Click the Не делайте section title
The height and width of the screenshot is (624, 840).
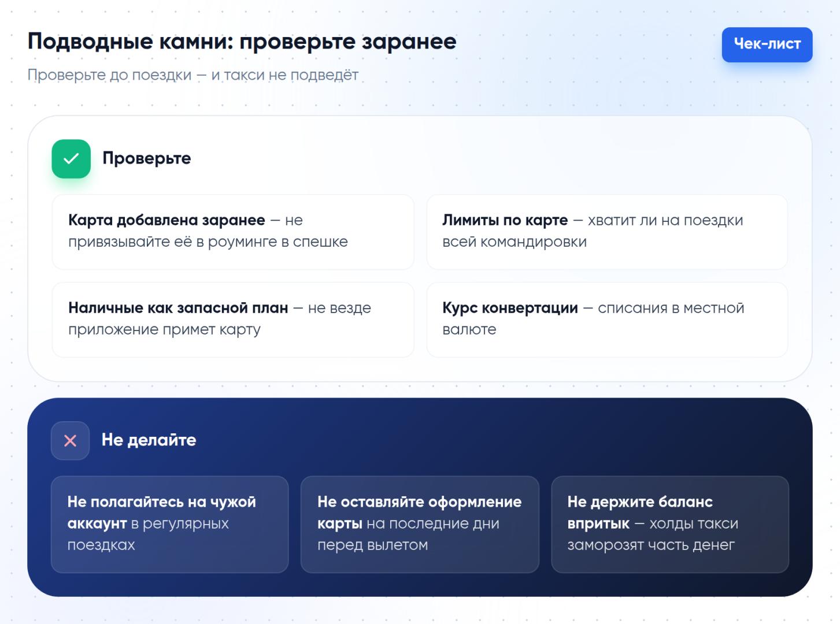[149, 440]
